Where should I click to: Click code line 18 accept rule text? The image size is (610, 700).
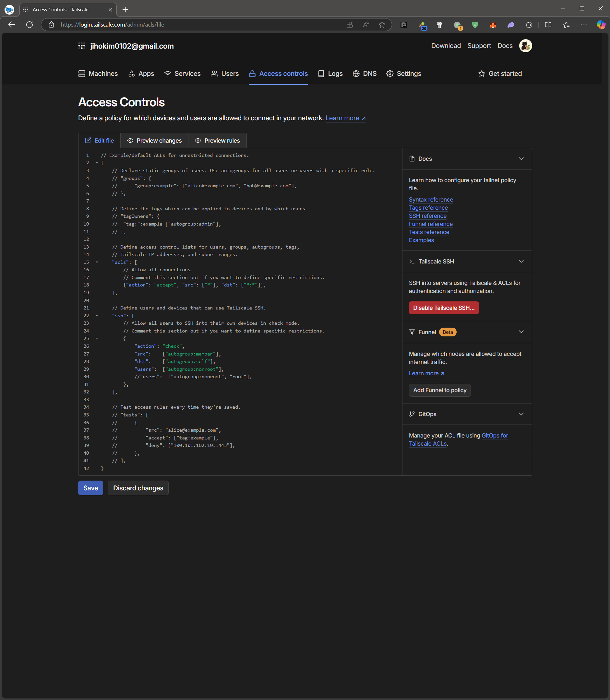click(x=194, y=285)
